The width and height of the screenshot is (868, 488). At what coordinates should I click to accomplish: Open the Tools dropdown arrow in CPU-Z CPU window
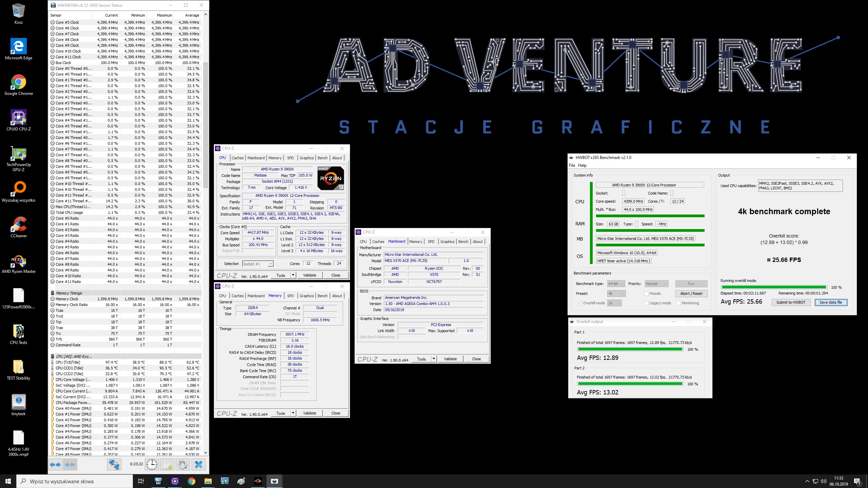point(293,275)
